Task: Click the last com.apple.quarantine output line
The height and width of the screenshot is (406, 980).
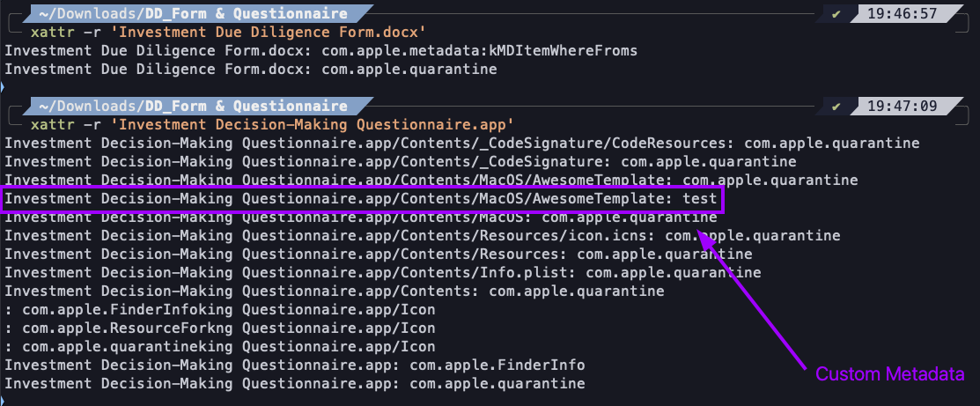Action: pyautogui.click(x=295, y=383)
